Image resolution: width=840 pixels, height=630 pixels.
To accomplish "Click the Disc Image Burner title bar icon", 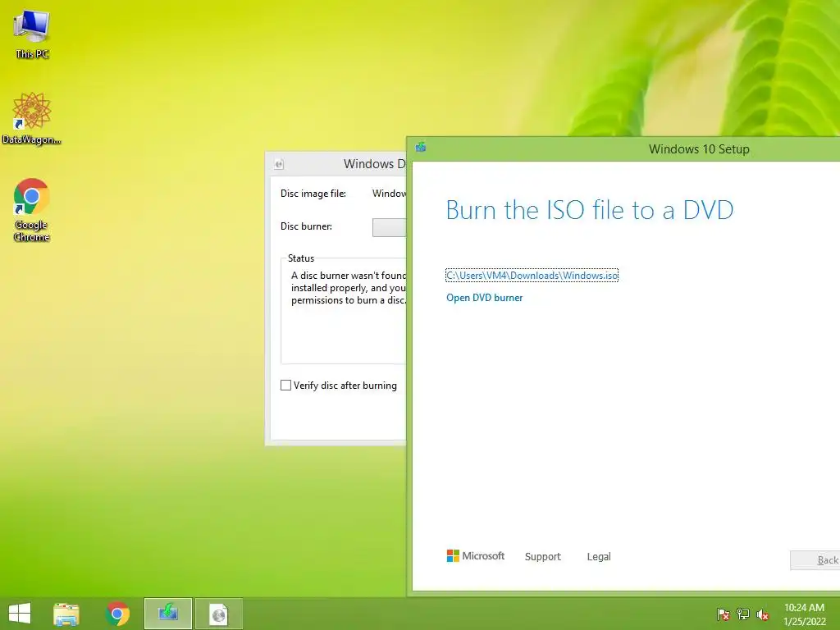I will click(279, 164).
